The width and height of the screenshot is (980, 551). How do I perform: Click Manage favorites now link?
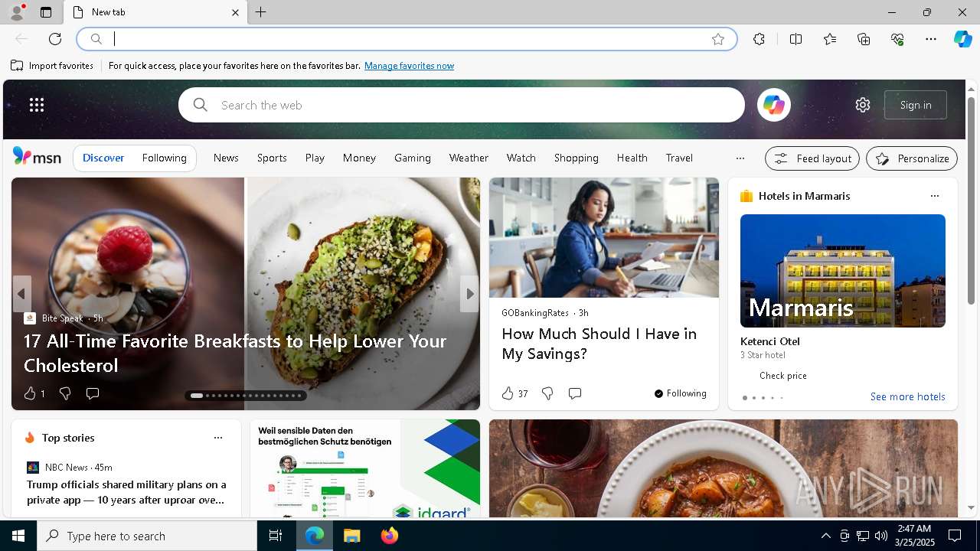409,66
